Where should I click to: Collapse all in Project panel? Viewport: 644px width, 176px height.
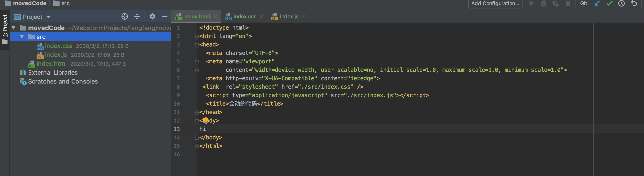tap(137, 16)
